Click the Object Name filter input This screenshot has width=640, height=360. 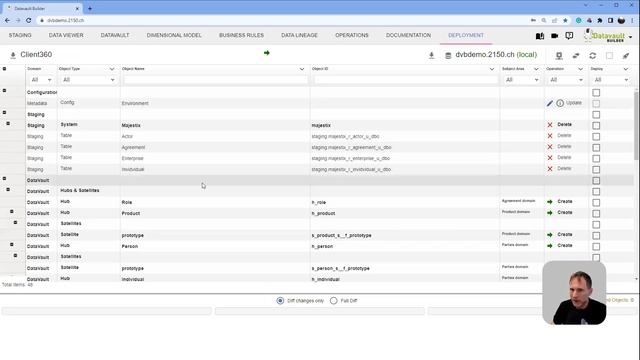coord(216,80)
